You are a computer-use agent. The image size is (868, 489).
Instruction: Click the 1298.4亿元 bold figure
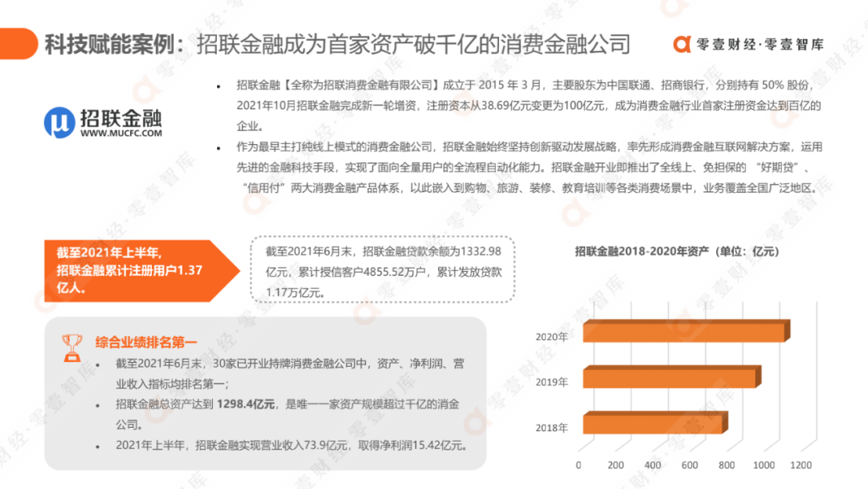(x=246, y=405)
